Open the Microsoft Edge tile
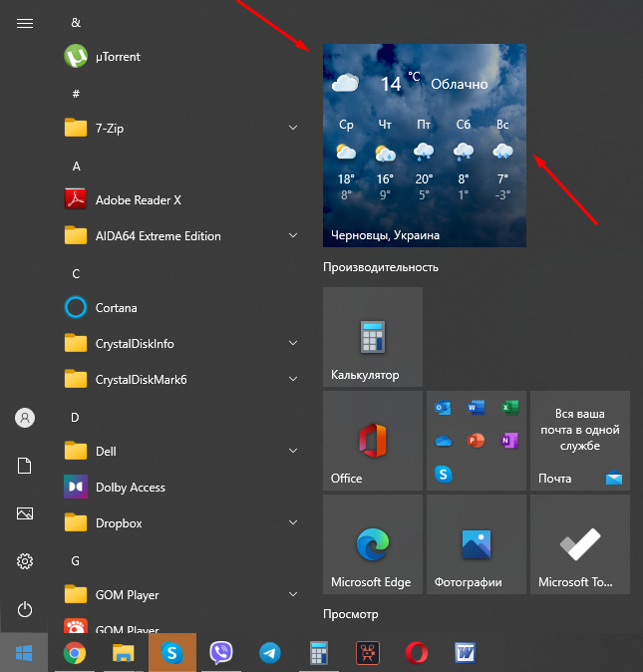 (x=373, y=544)
